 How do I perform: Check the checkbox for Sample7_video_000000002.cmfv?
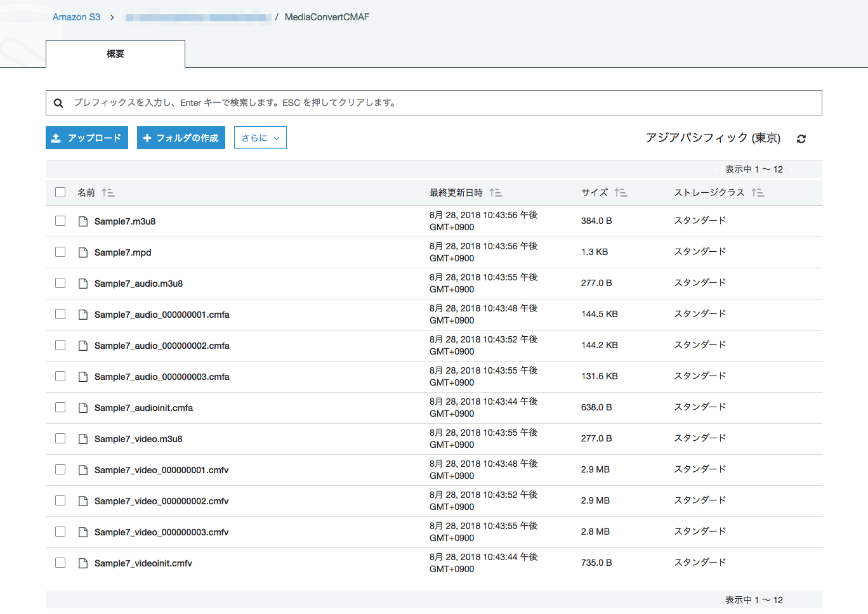60,500
